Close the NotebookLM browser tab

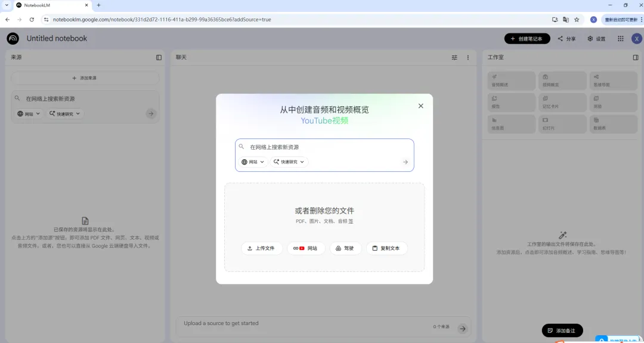pyautogui.click(x=86, y=5)
